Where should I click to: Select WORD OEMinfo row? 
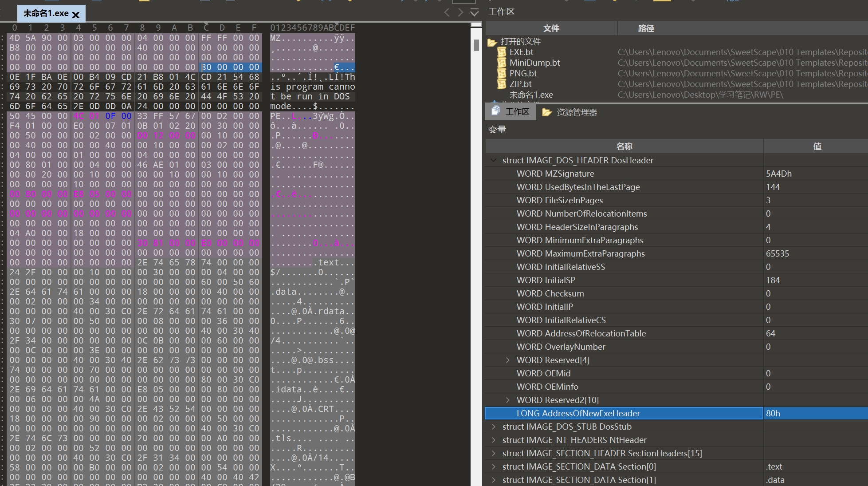click(x=676, y=387)
